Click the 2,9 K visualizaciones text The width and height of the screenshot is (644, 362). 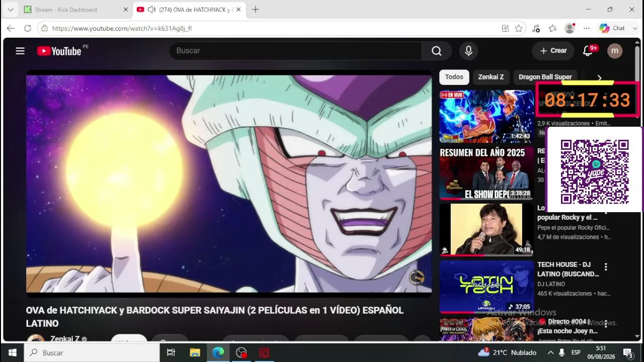click(563, 123)
